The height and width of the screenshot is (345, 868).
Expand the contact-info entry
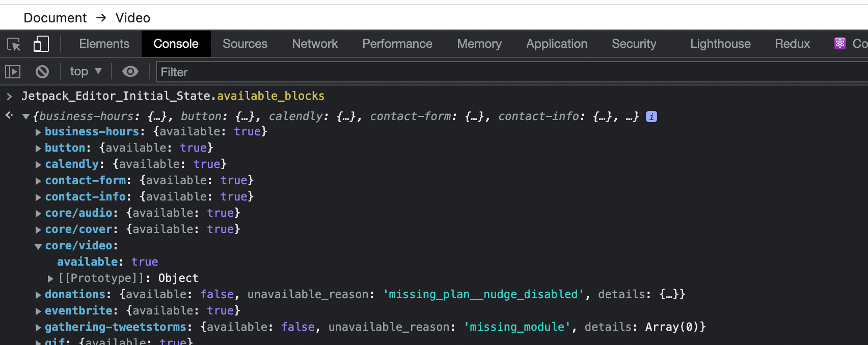click(x=38, y=197)
